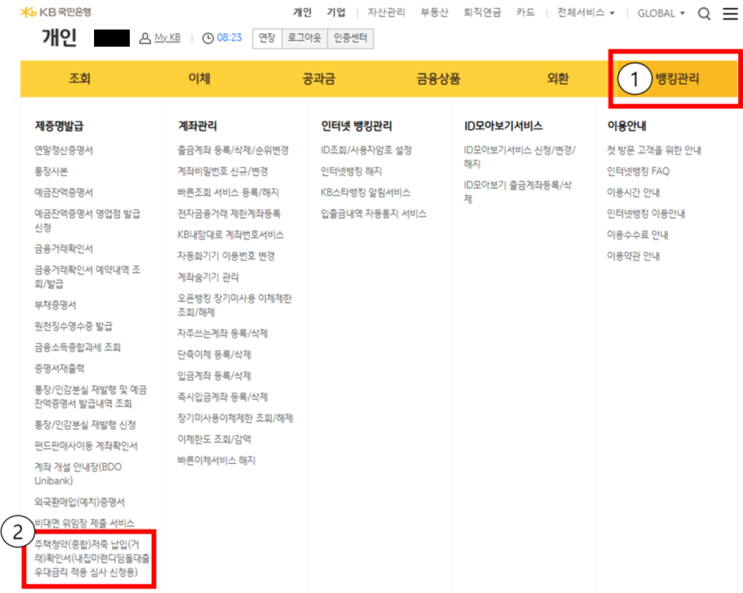Open the 금융상품 main menu
This screenshot has height=593, width=743.
[438, 78]
